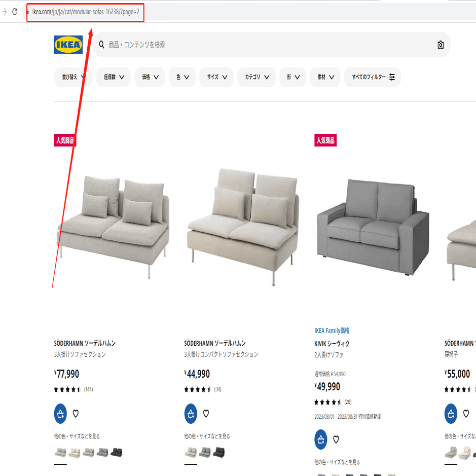Image resolution: width=476 pixels, height=476 pixels.
Task: Favorite the KIVIK 2-seat sofa
Action: pyautogui.click(x=336, y=440)
